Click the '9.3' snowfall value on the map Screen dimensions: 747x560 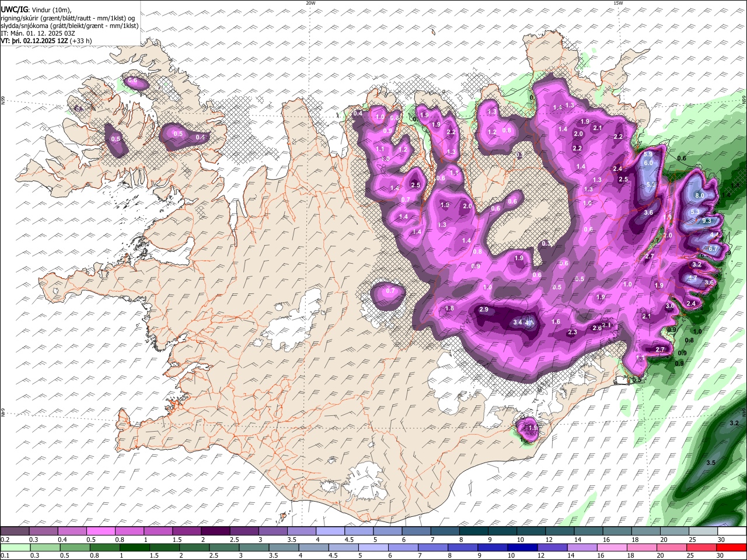point(707,221)
